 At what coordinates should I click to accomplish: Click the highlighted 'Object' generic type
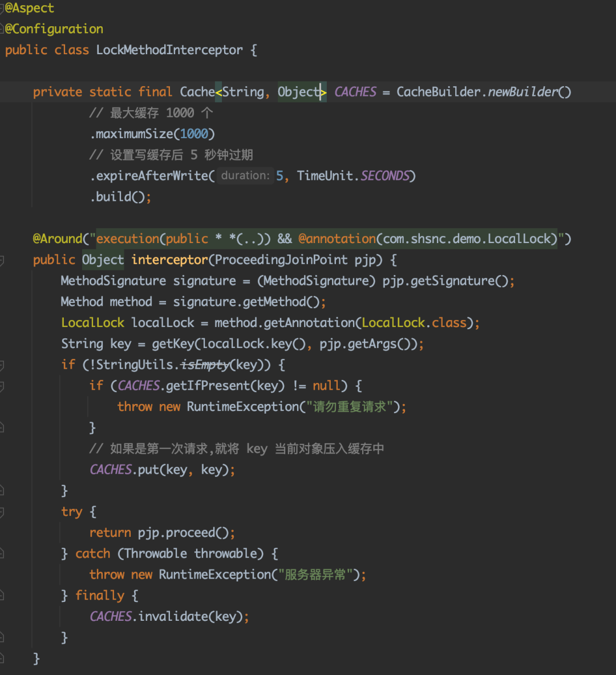click(299, 92)
